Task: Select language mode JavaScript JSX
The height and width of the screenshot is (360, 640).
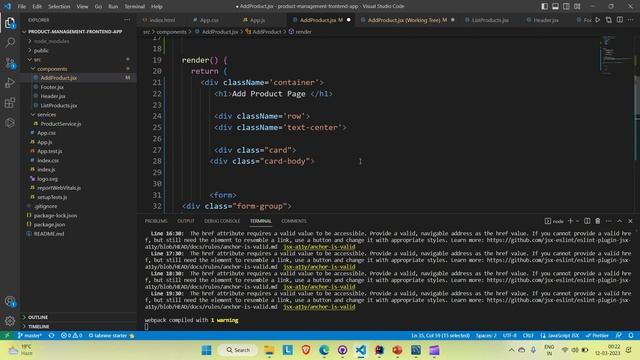Action: pos(560,336)
